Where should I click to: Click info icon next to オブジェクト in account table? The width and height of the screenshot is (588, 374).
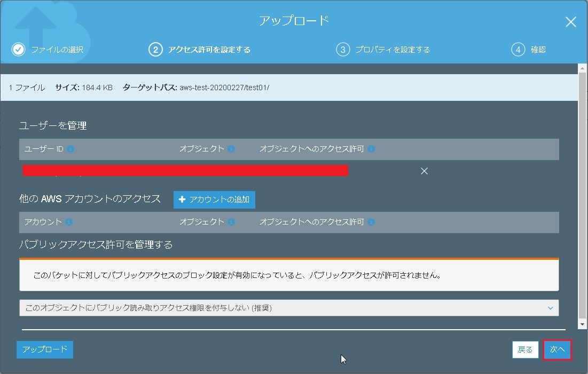tap(231, 222)
